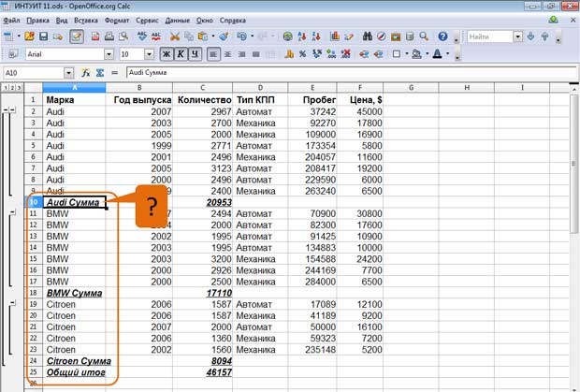Cut the selection with scissors icon
Viewport: 580px width, 392px height.
[175, 36]
